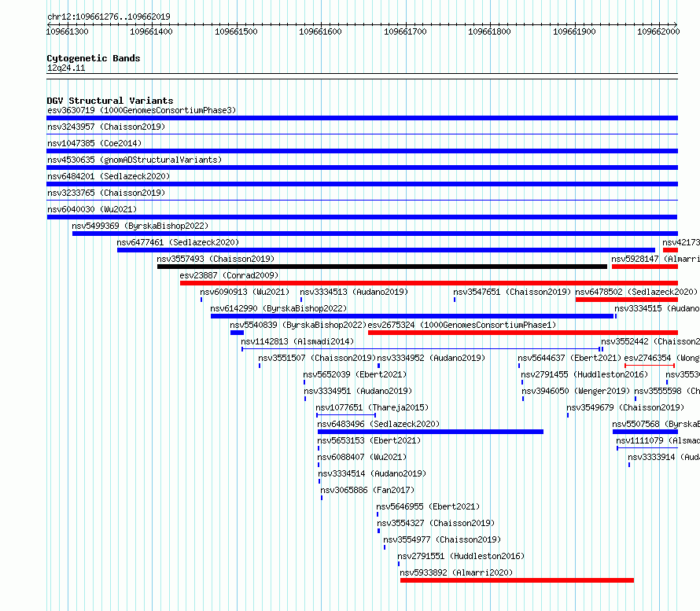Select nsv3334514 (Audano2019) label
The height and width of the screenshot is (611, 700).
(x=372, y=473)
